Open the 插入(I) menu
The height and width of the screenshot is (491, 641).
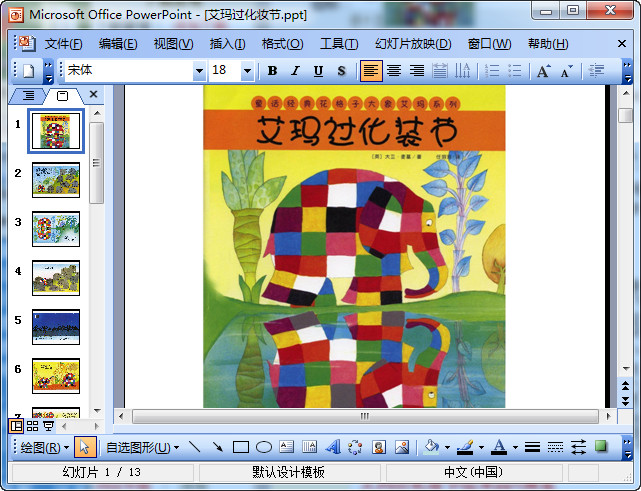pyautogui.click(x=227, y=43)
